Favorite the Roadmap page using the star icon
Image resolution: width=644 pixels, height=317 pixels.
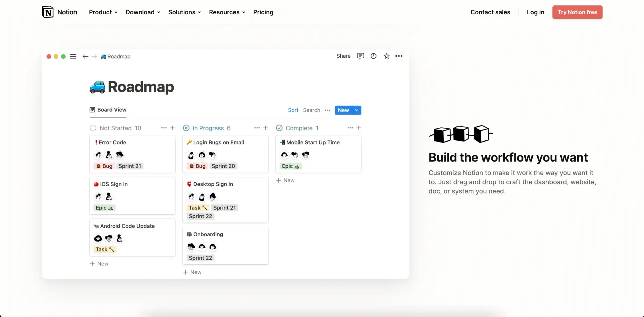(x=387, y=56)
